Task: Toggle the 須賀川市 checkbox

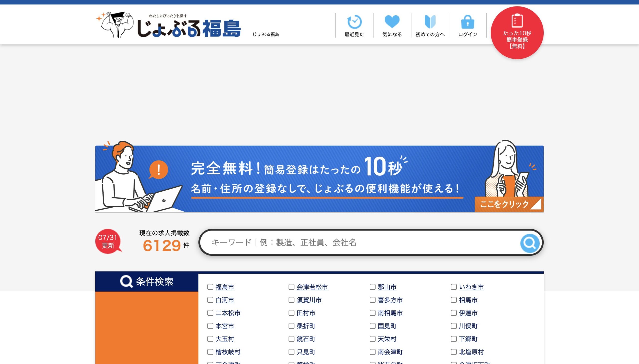Action: [291, 300]
